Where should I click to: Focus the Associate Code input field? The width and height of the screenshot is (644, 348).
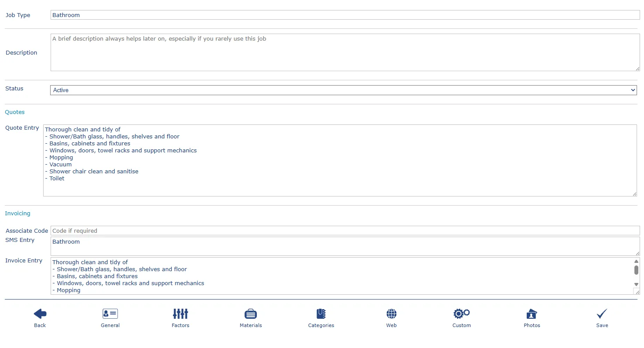tap(345, 231)
